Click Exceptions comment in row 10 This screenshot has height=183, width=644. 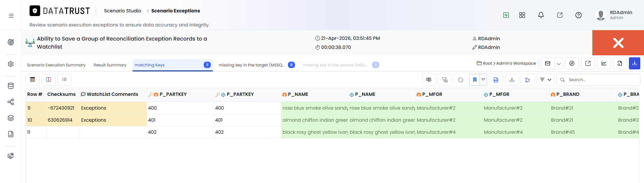click(x=113, y=120)
